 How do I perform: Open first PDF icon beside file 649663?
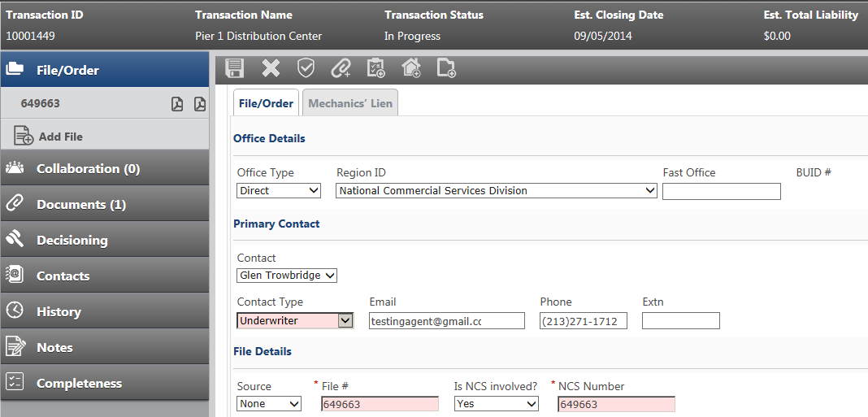point(177,103)
